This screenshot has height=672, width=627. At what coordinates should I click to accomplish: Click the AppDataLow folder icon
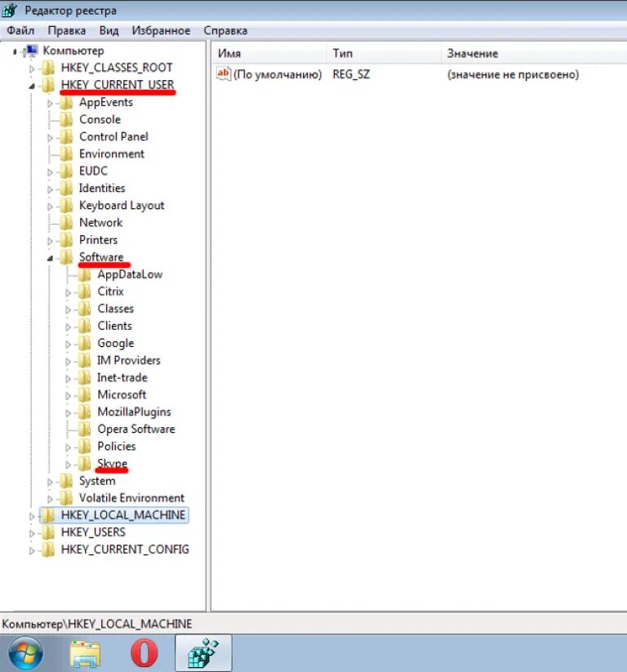(x=84, y=274)
